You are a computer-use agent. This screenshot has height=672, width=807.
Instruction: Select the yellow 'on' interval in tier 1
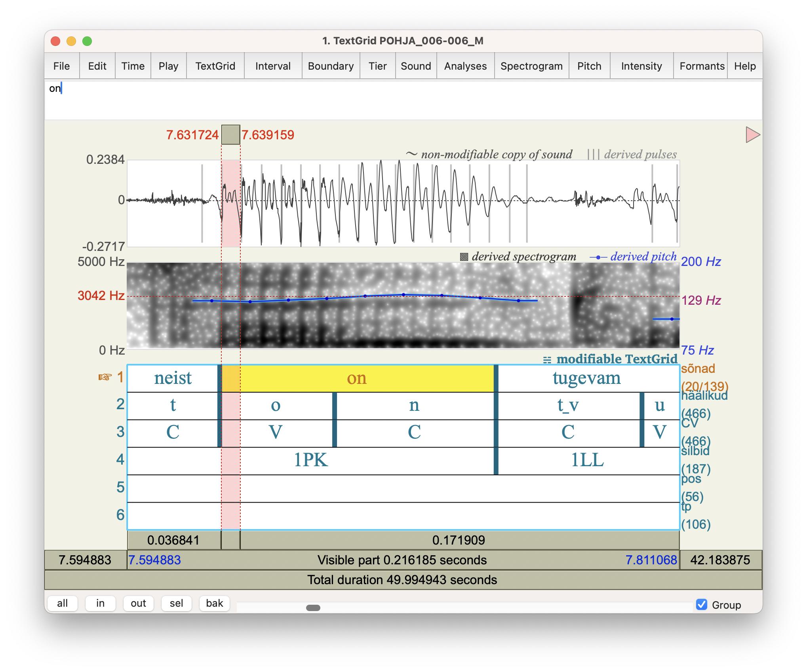coord(357,378)
